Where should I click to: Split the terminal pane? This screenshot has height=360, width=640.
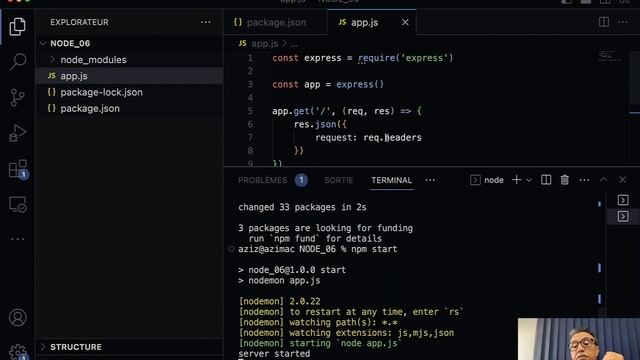(x=546, y=180)
